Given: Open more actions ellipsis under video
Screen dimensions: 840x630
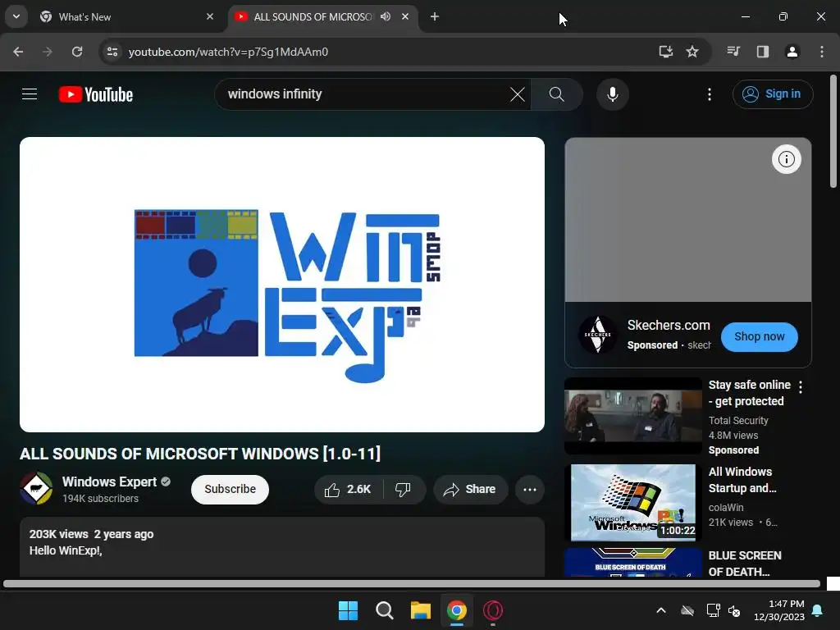Looking at the screenshot, I should (530, 489).
